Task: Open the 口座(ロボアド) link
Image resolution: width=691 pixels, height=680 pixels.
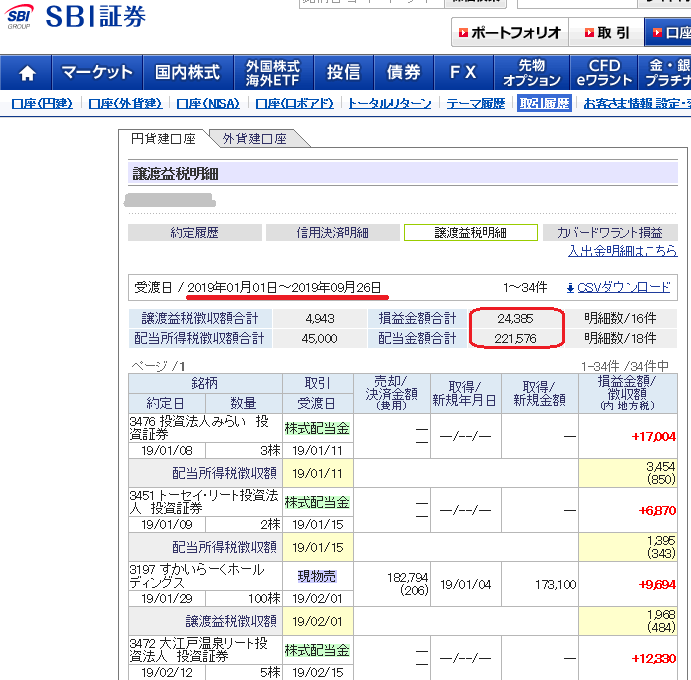Action: coord(294,104)
